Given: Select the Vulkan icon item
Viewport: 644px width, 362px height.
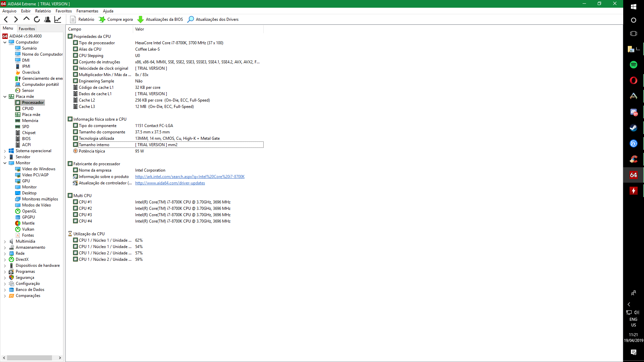Looking at the screenshot, I should [x=18, y=229].
